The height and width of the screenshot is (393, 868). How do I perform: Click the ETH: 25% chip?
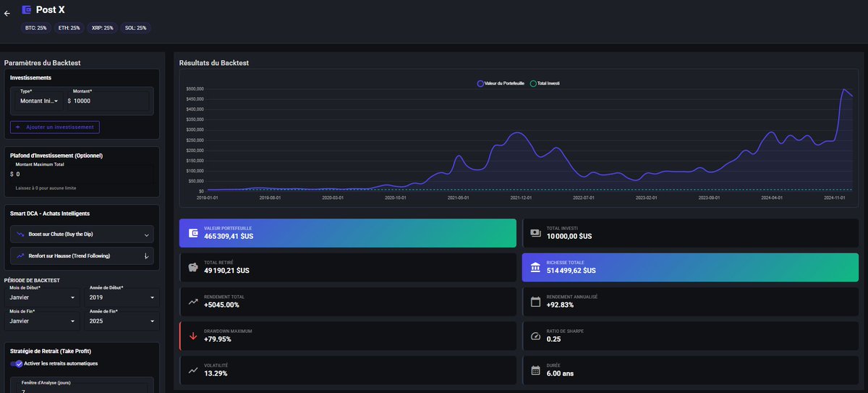point(69,28)
